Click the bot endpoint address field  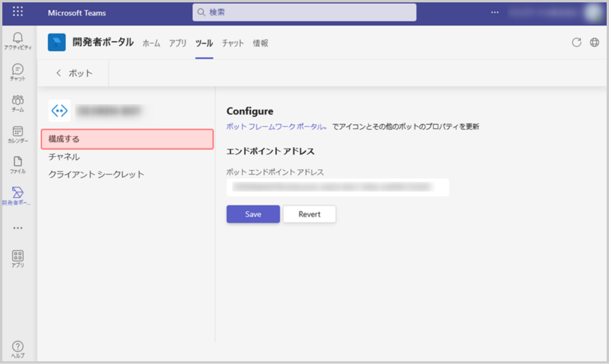[x=337, y=187]
